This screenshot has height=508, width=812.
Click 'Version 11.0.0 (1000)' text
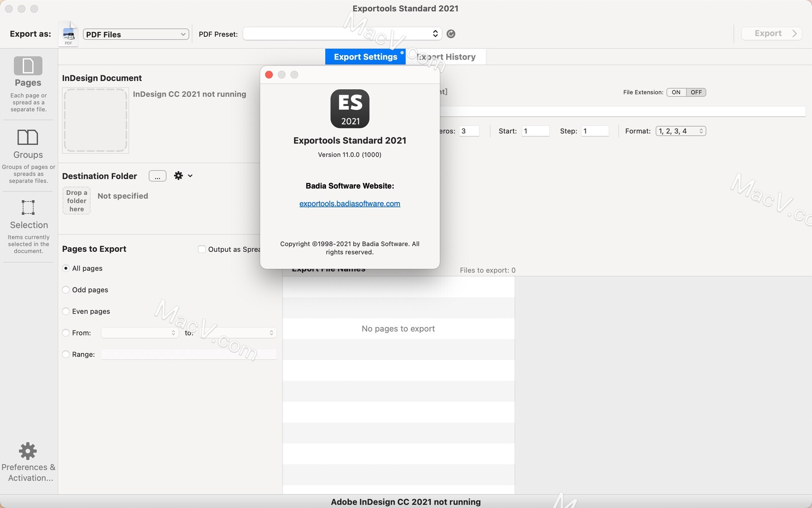pyautogui.click(x=350, y=155)
